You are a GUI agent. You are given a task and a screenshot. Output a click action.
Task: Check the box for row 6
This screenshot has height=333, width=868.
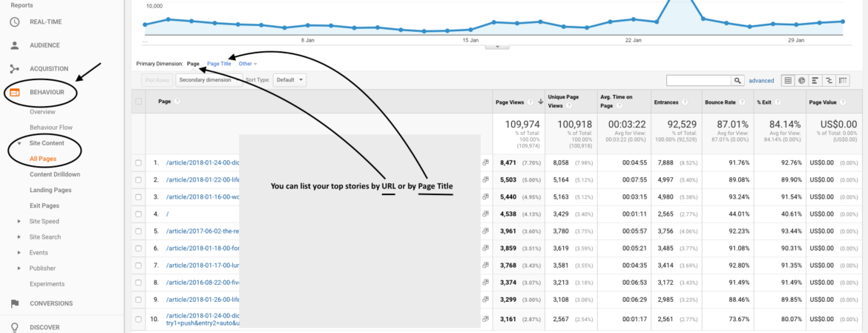139,248
